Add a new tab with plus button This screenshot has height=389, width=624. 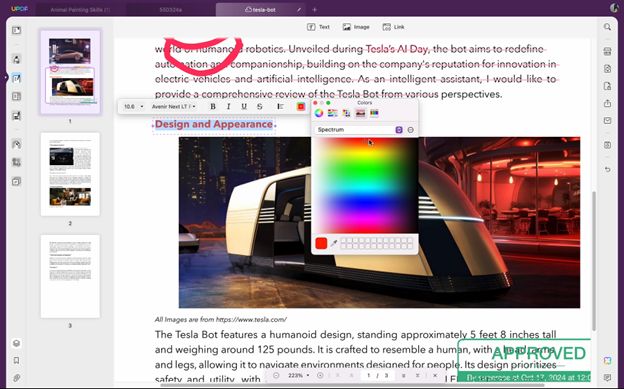314,10
